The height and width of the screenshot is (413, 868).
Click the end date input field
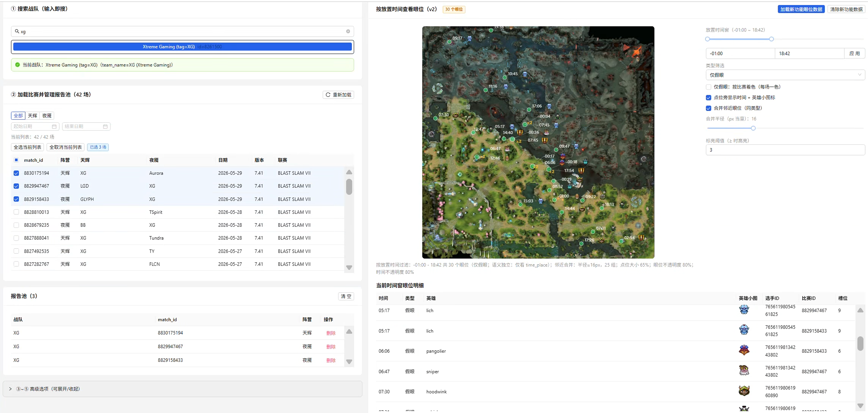coord(86,127)
